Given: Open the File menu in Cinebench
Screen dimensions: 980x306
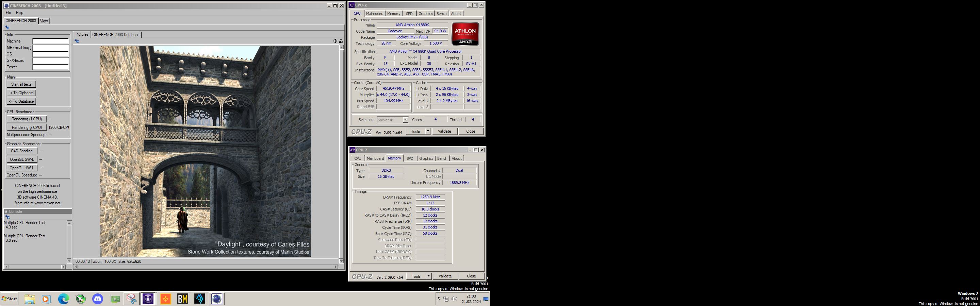Looking at the screenshot, I should point(8,13).
